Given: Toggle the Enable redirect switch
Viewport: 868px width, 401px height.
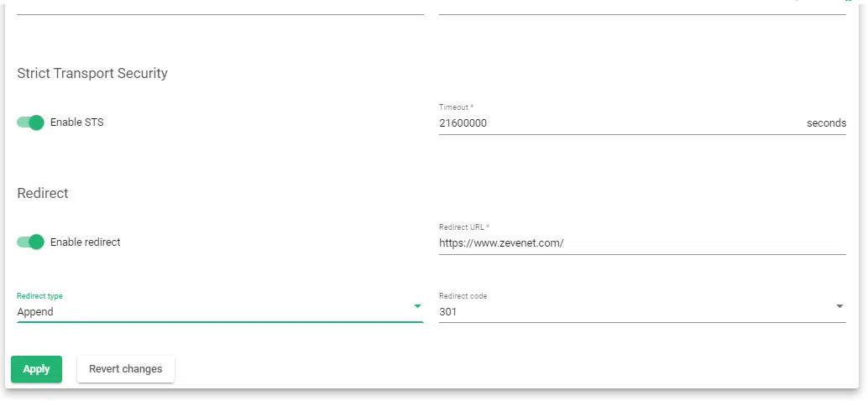Looking at the screenshot, I should 30,242.
